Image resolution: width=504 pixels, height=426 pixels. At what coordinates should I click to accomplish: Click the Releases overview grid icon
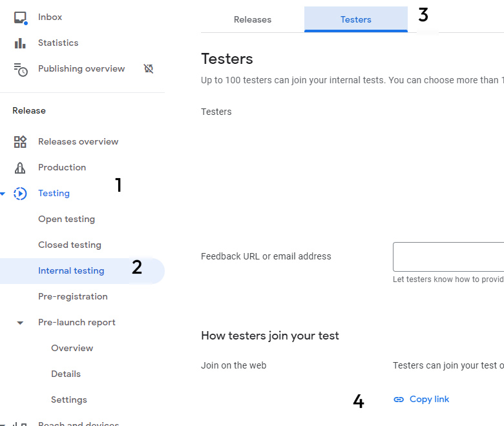point(20,141)
